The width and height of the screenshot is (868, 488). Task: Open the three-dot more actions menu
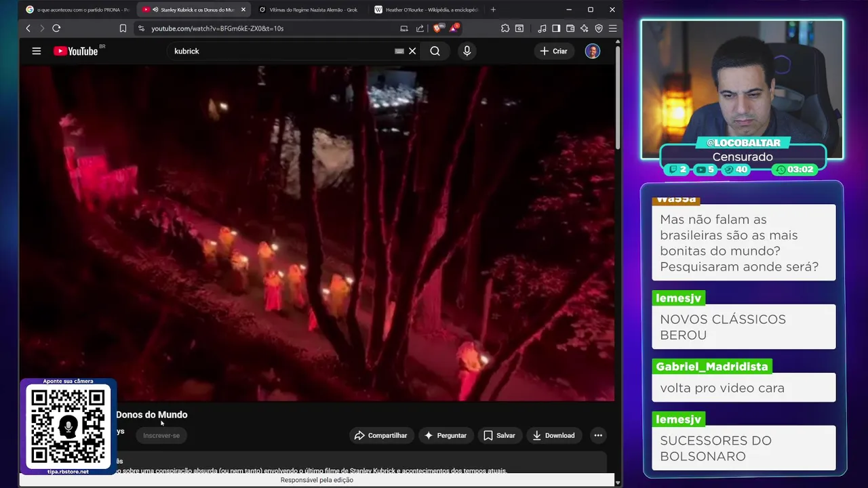(x=598, y=435)
